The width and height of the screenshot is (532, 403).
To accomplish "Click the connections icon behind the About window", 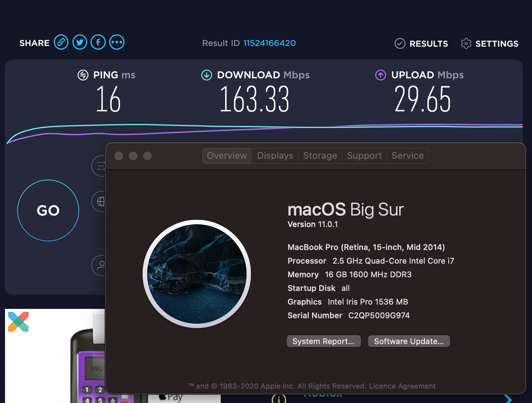I will pyautogui.click(x=99, y=166).
